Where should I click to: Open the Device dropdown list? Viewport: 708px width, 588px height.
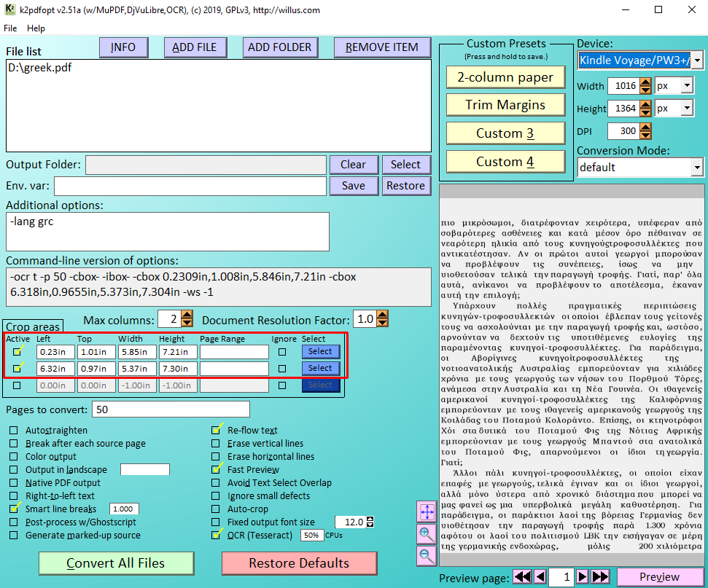tap(697, 60)
